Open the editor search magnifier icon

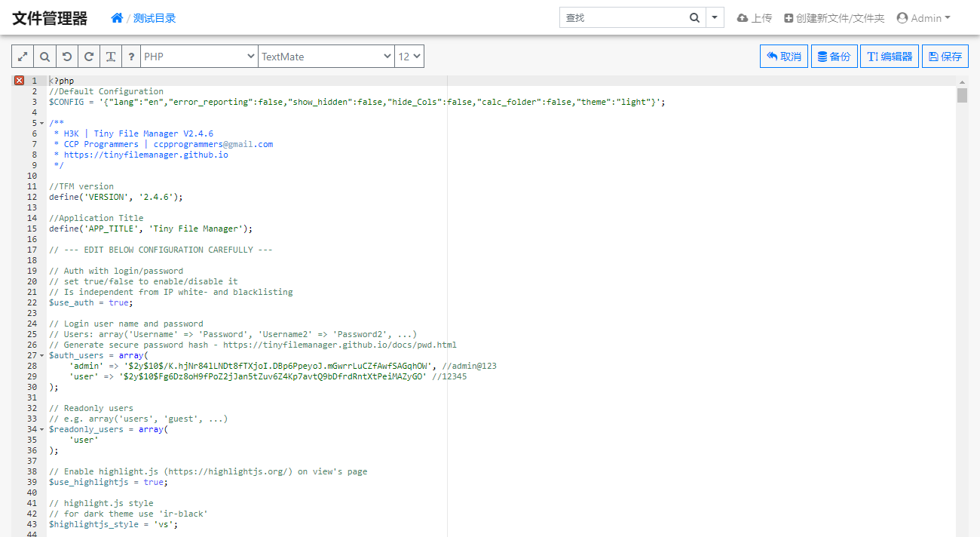coord(44,56)
